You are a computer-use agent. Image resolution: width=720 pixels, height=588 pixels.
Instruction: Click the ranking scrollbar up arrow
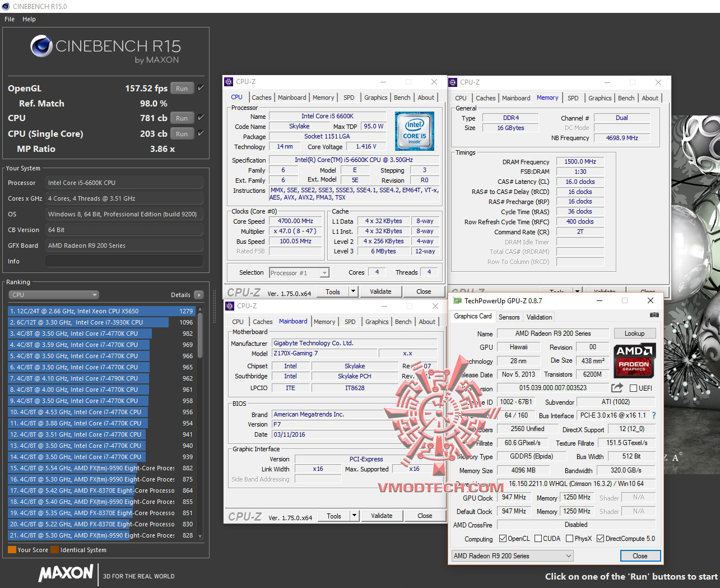pos(201,309)
